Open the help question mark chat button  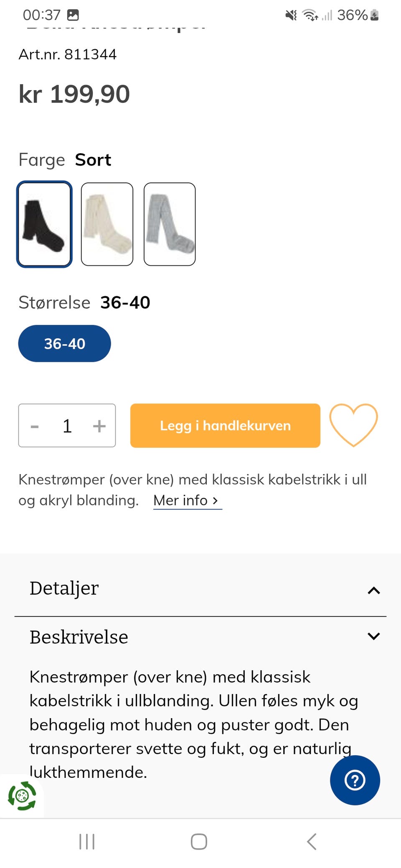pyautogui.click(x=355, y=780)
